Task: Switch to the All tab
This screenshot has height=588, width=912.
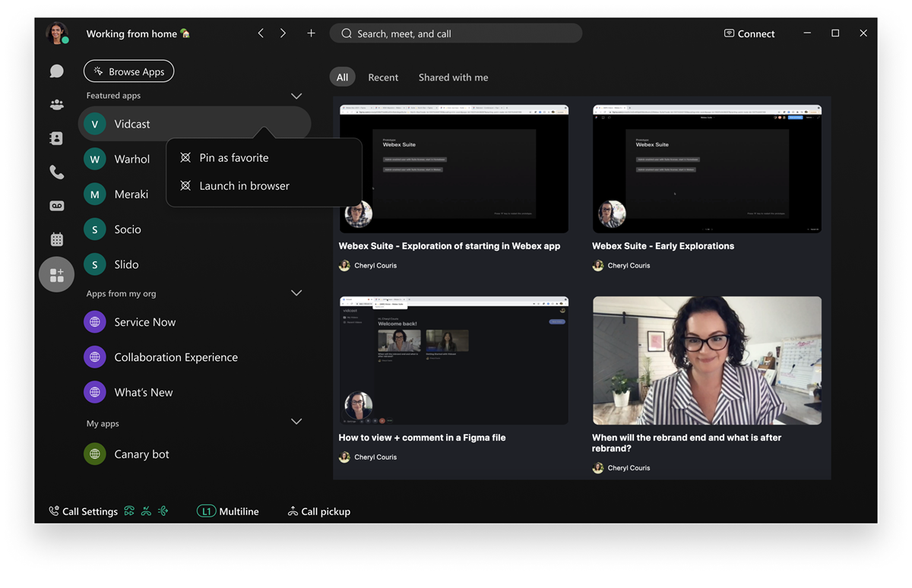Action: (343, 77)
